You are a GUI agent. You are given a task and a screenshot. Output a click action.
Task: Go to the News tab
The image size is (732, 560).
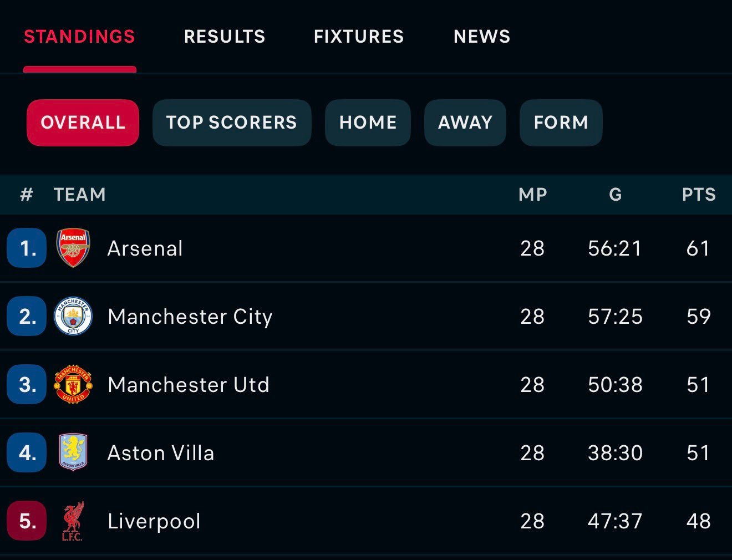[482, 37]
